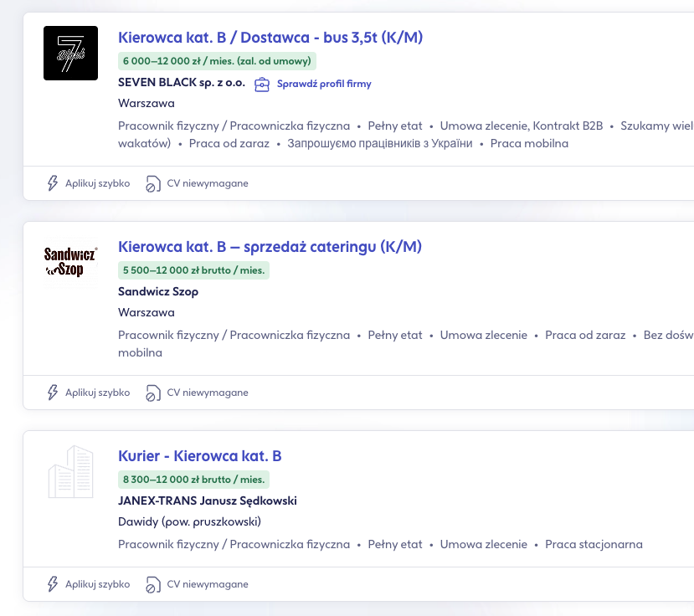
Task: Click Запрошуємо працівників з України tag
Action: (380, 144)
